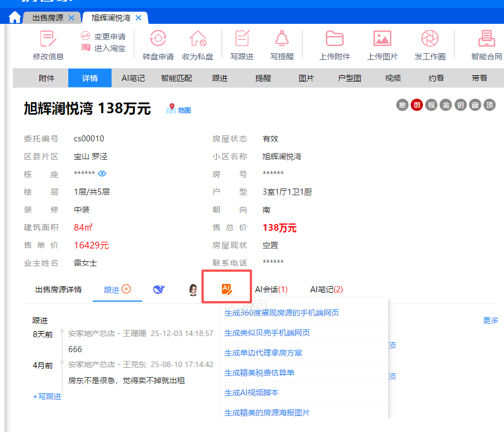This screenshot has height=432, width=504.
Task: Open the 户型图 tab
Action: point(350,78)
